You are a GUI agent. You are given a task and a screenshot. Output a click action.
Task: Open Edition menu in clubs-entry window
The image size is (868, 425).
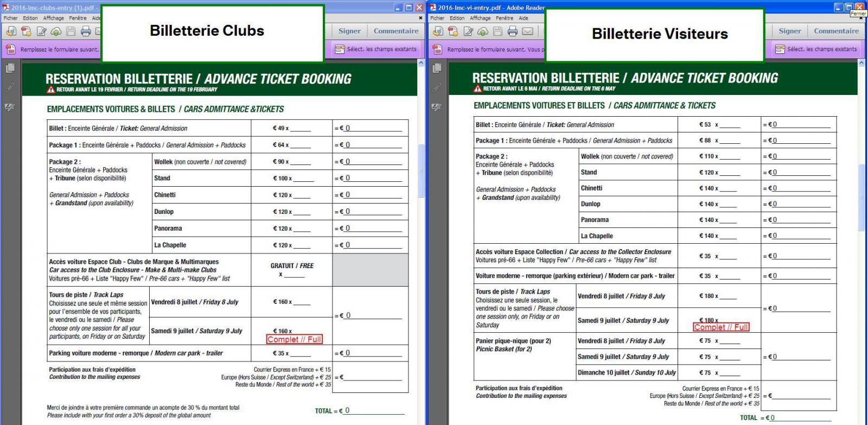[30, 18]
